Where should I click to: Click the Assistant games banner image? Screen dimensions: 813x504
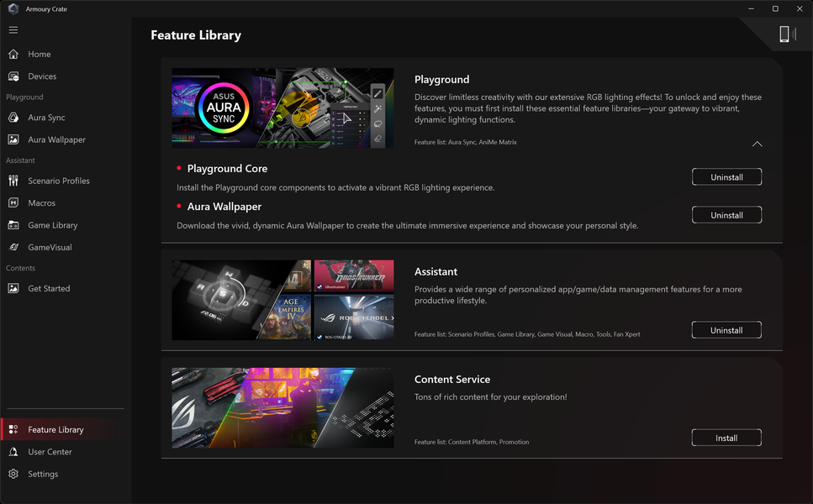coord(282,300)
